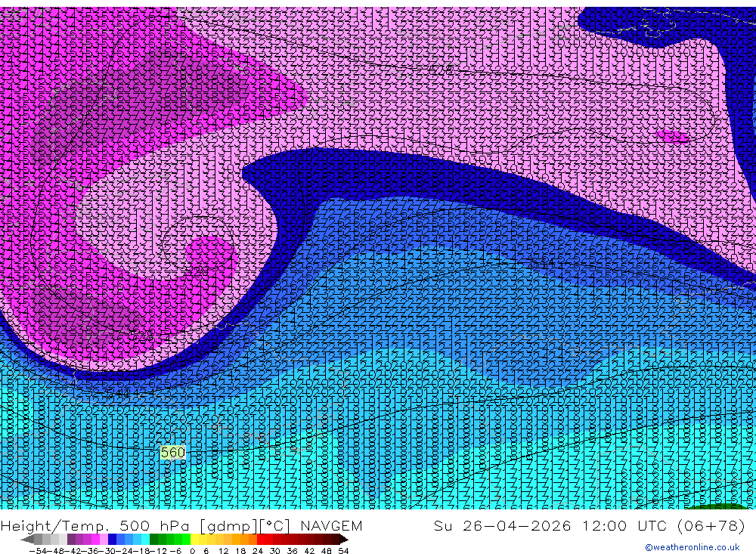Pick the yellow 0°C swatch in the legend
This screenshot has width=756, height=554.
click(195, 540)
